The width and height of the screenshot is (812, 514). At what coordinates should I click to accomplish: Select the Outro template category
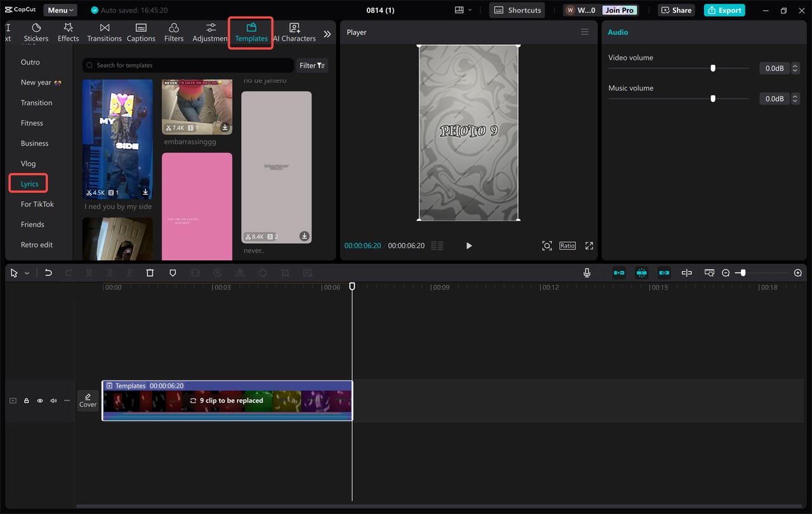(30, 62)
